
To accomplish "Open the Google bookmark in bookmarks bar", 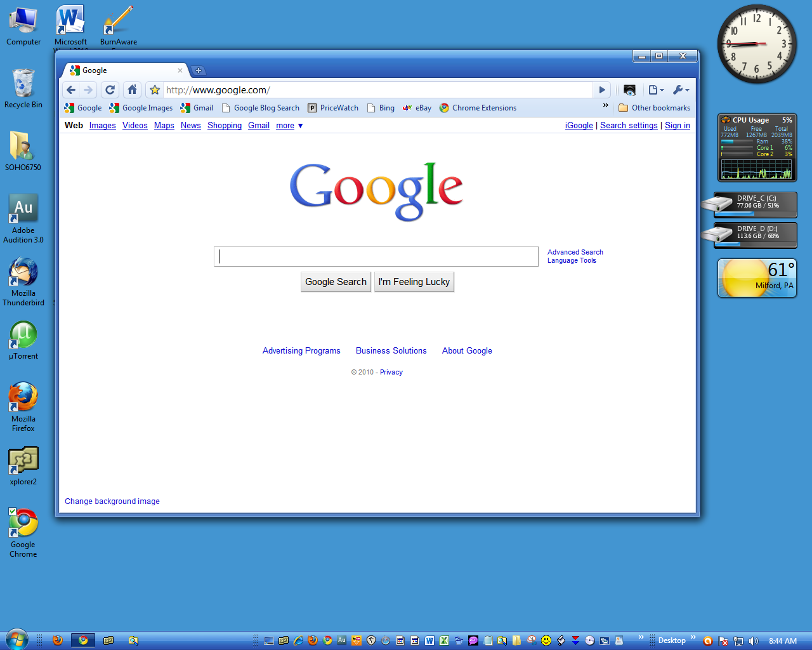I will [83, 108].
